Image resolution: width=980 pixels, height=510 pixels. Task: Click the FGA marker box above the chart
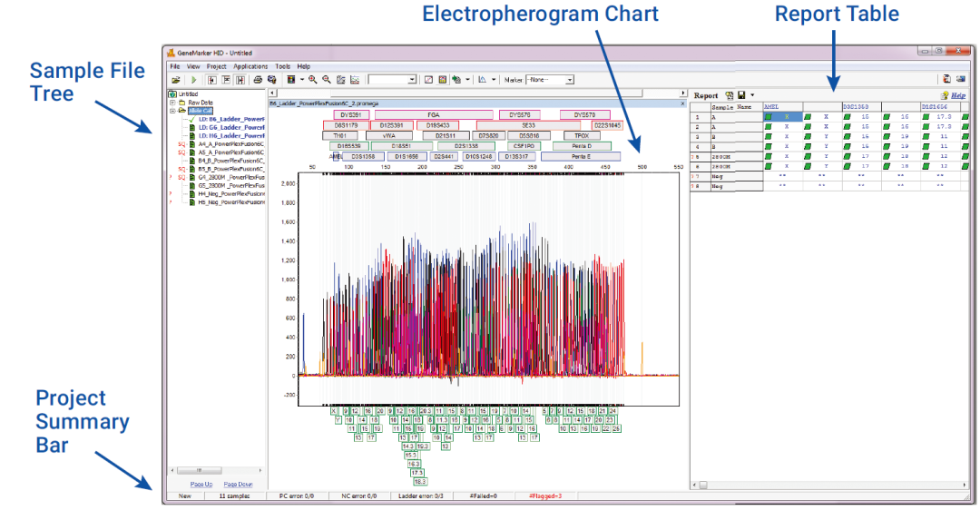point(433,115)
